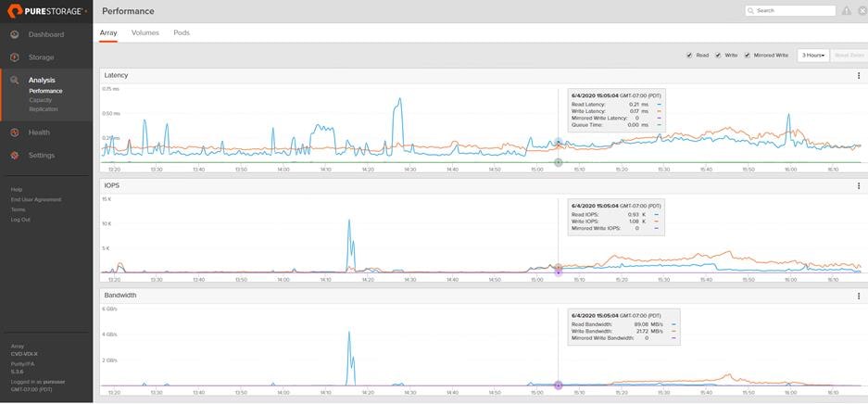The image size is (868, 404).
Task: Open the Dashboard menu item
Action: tap(46, 34)
